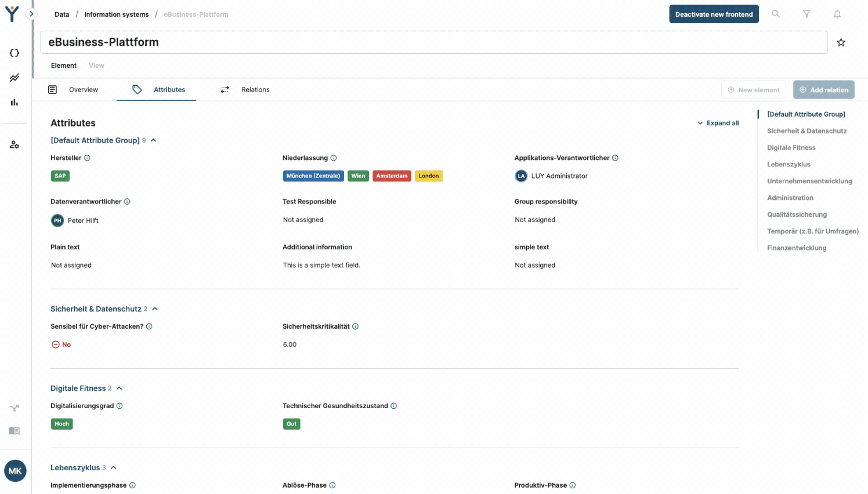868x494 pixels.
Task: Click the Add relation button
Action: tap(823, 90)
